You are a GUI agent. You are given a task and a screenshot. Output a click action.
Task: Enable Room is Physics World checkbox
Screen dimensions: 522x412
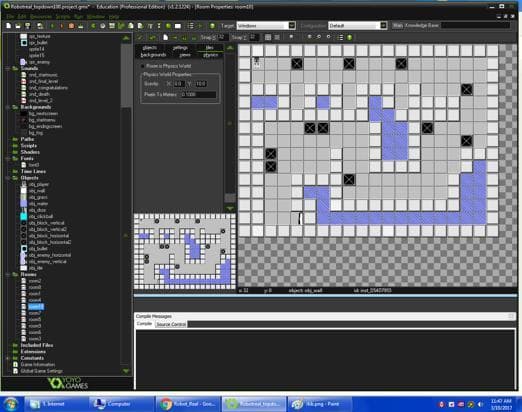[x=143, y=66]
